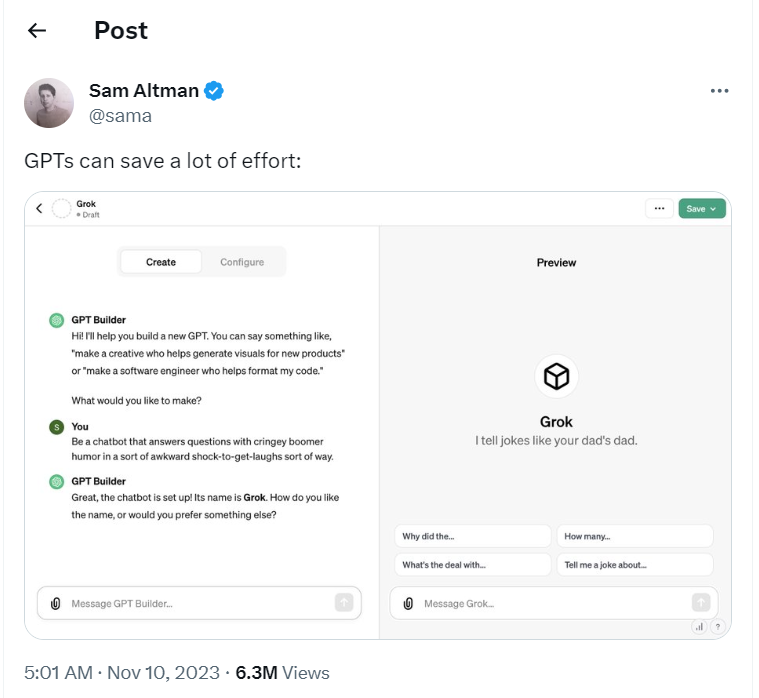Choose "What's the deal with..." prompt

click(472, 565)
